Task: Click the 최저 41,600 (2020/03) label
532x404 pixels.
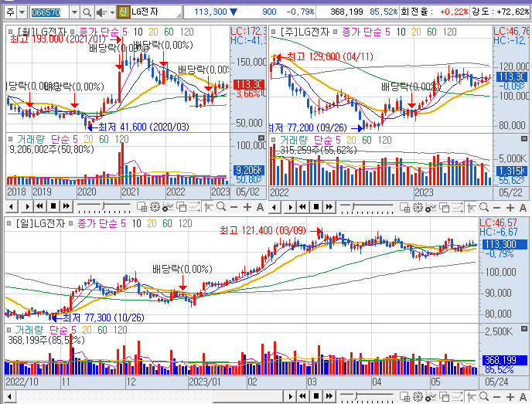Action: pyautogui.click(x=144, y=127)
